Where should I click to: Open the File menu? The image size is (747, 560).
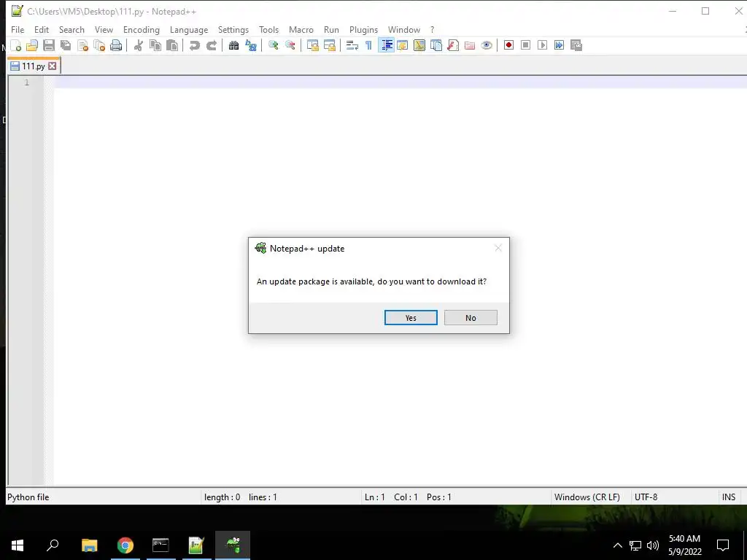tap(18, 29)
